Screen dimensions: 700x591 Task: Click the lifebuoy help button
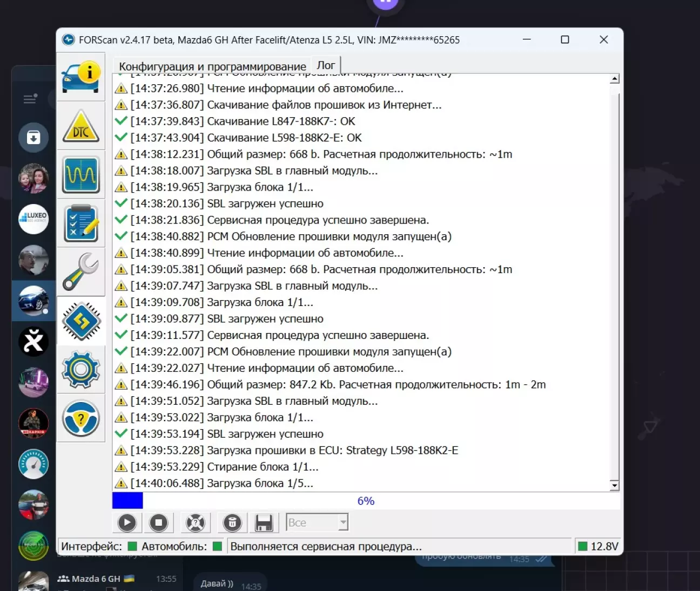pyautogui.click(x=196, y=522)
